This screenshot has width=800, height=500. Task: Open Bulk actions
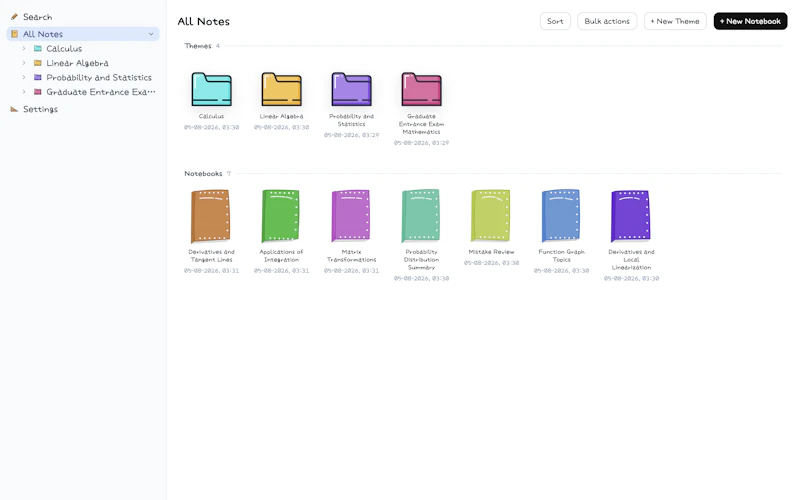(607, 21)
